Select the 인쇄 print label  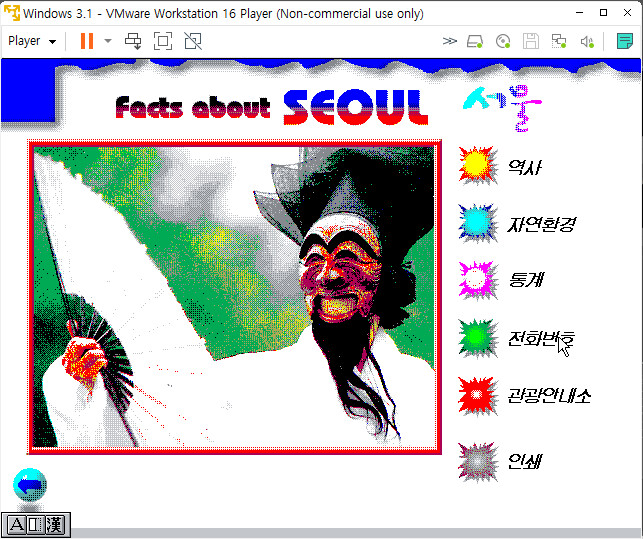(x=524, y=461)
